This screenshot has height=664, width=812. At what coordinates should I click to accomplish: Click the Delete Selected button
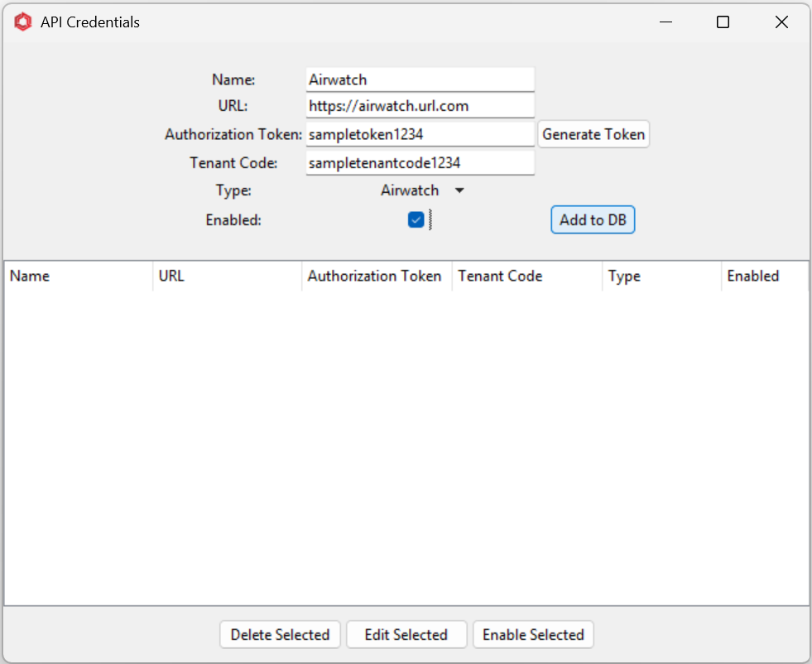[x=280, y=634]
